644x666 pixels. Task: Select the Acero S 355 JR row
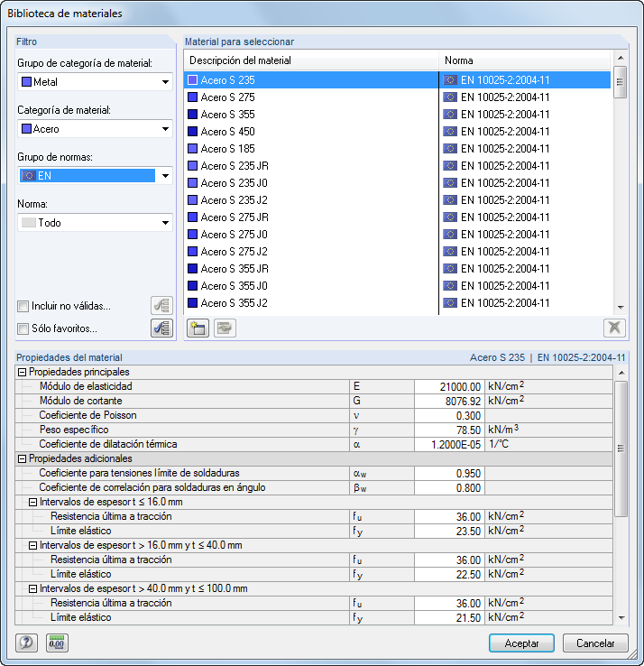click(x=398, y=268)
